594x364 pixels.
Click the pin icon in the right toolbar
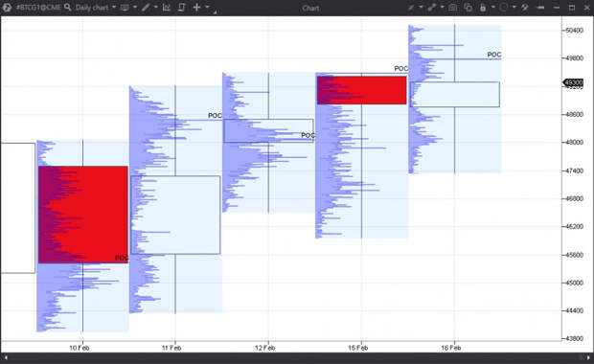click(x=411, y=8)
